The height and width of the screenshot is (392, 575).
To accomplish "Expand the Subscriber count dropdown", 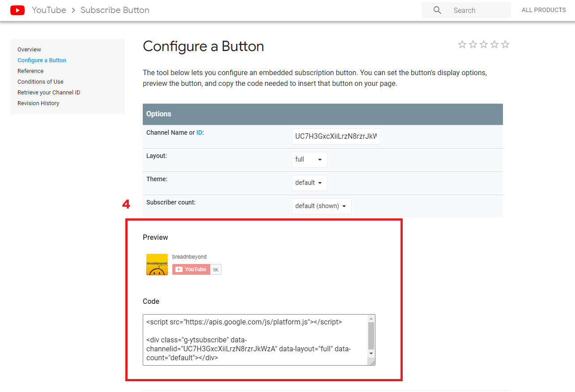I will (321, 206).
